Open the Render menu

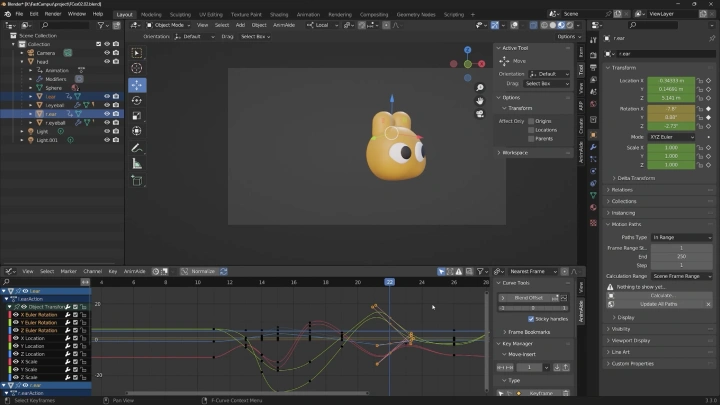(x=53, y=14)
